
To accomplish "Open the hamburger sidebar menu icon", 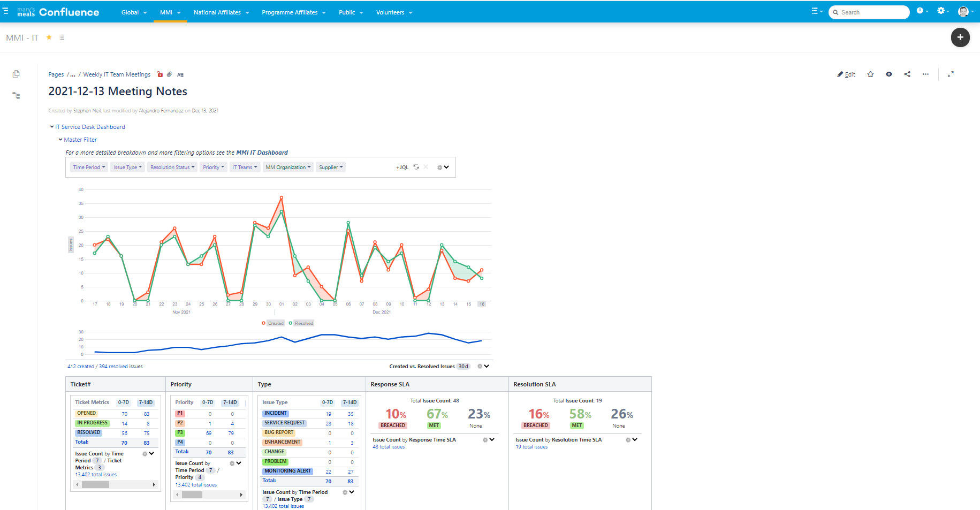I will click(5, 11).
